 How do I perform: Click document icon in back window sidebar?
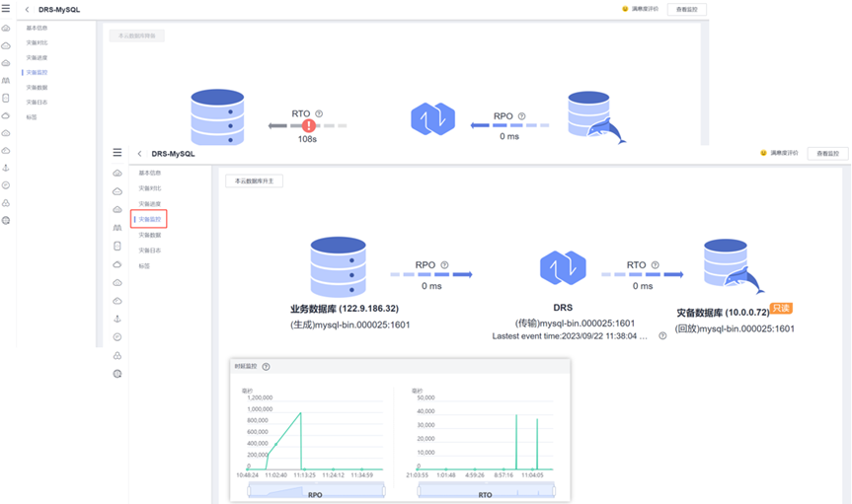[x=6, y=98]
